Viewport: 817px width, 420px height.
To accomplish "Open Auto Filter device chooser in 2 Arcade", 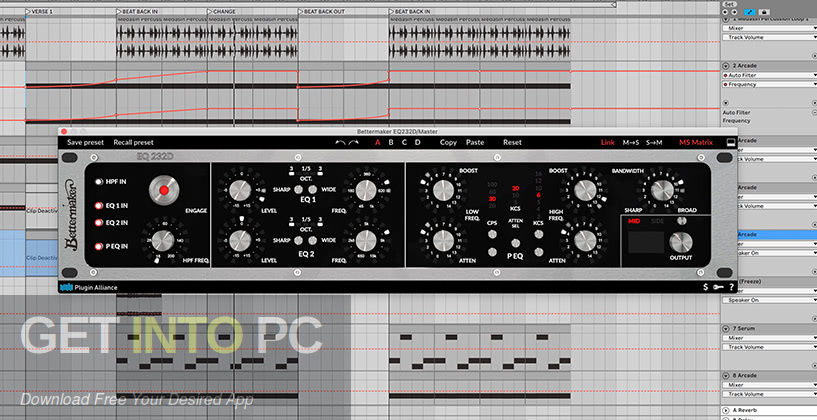I will (x=769, y=75).
